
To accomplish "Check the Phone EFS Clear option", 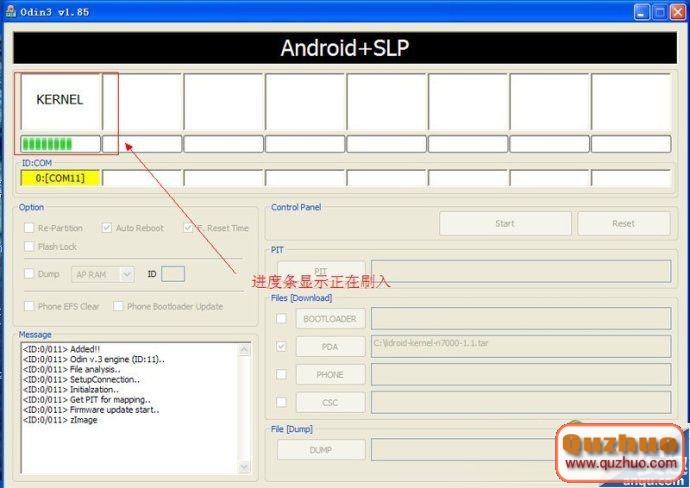I will coord(29,306).
